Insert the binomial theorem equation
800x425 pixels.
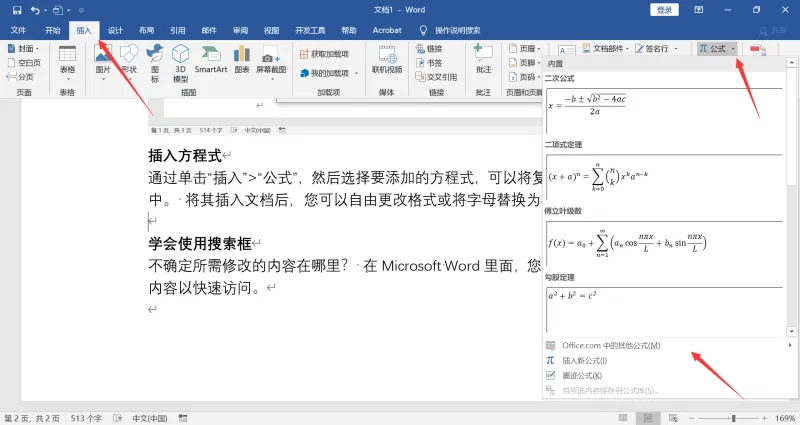(664, 177)
